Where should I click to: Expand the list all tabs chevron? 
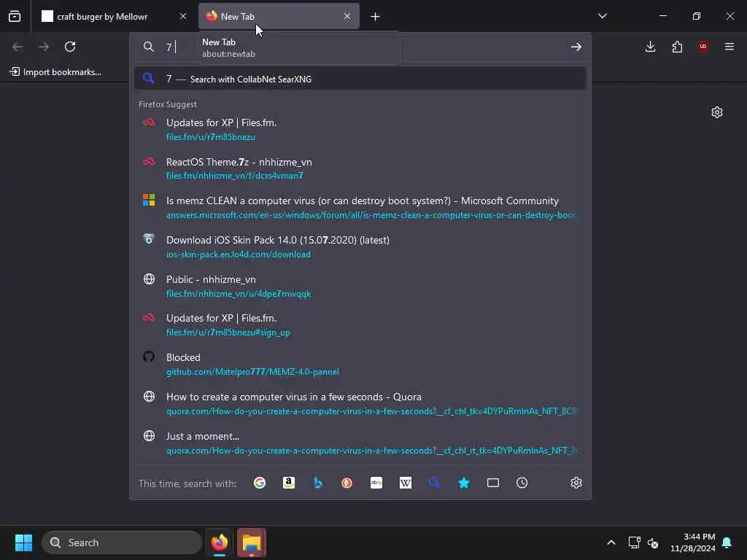pos(602,16)
